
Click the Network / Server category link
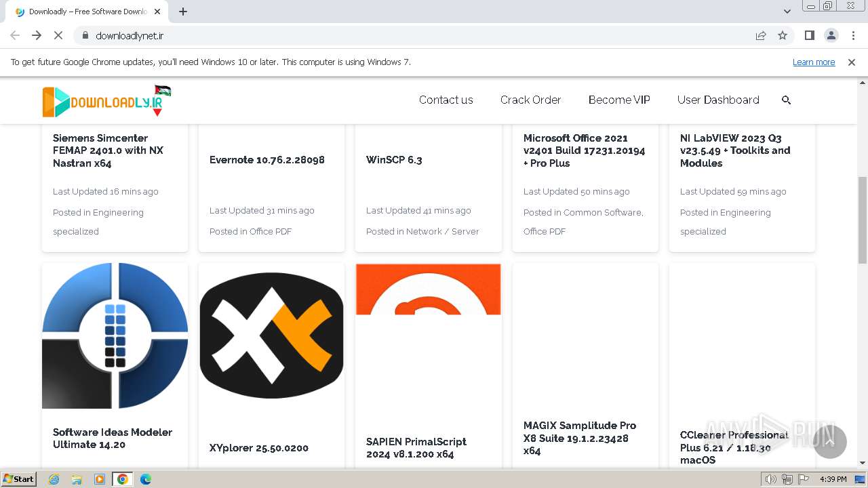(x=442, y=231)
